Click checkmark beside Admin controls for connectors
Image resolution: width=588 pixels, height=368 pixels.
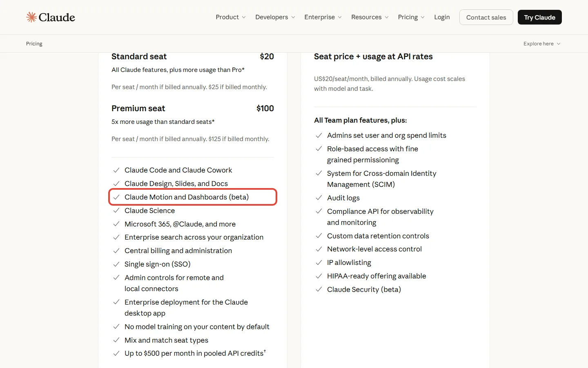click(x=116, y=278)
